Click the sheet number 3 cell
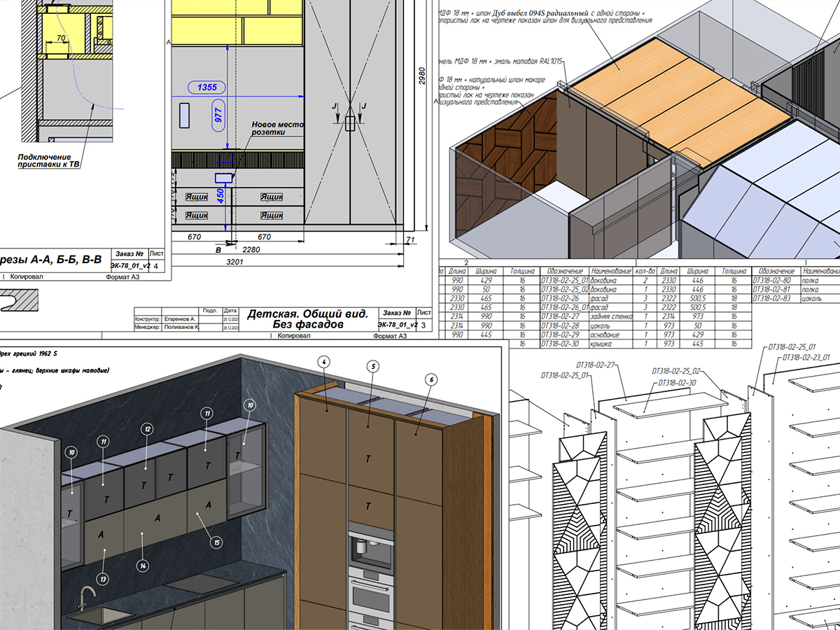 [x=424, y=325]
